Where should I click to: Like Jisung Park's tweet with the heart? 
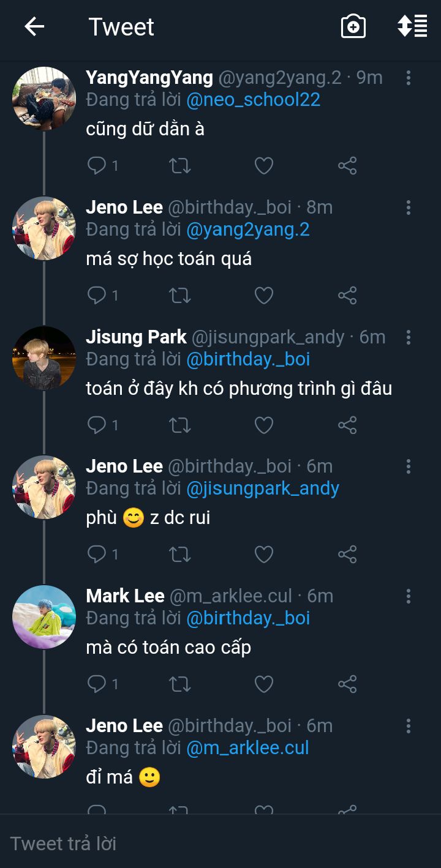(x=263, y=425)
